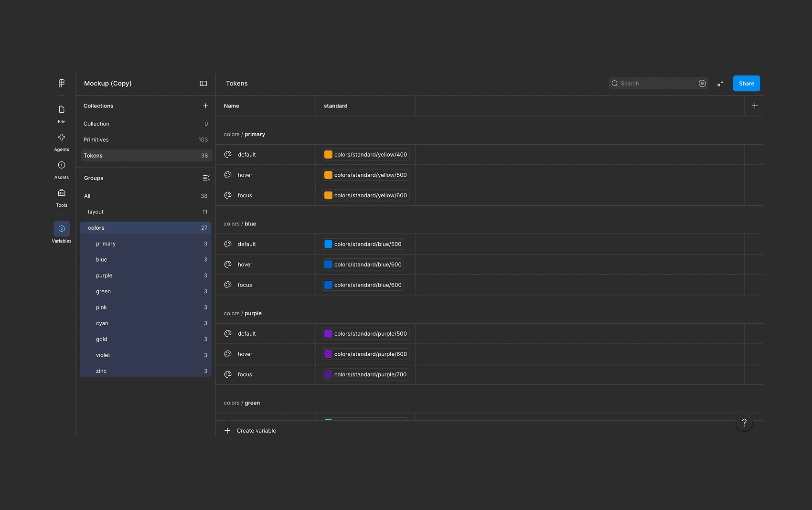Viewport: 812px width, 510px height.
Task: Select the zinc subgroup
Action: pyautogui.click(x=146, y=371)
